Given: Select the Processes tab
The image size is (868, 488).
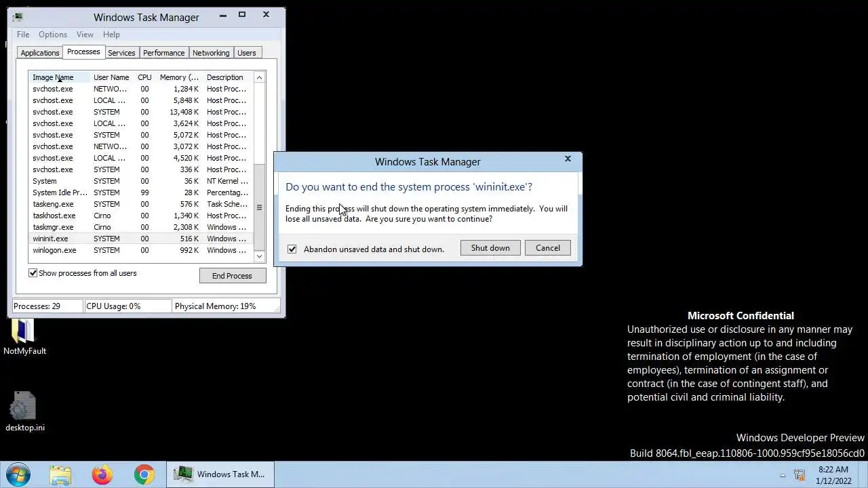Looking at the screenshot, I should (x=83, y=52).
